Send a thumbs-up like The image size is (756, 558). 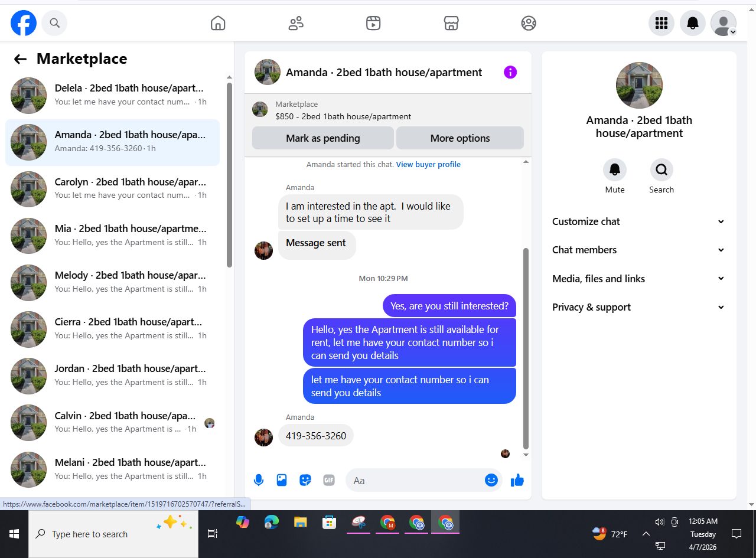517,480
